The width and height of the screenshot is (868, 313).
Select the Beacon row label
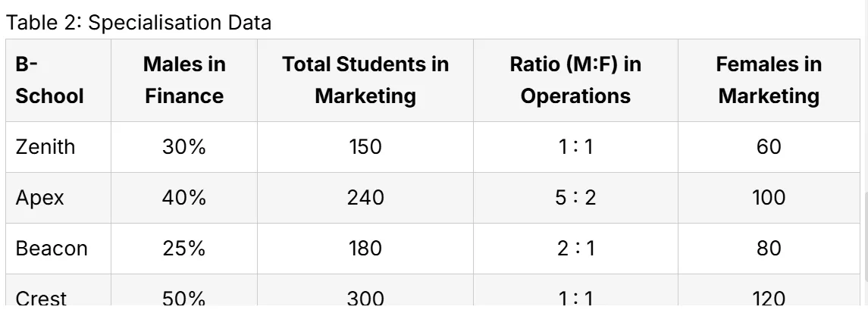(x=52, y=249)
